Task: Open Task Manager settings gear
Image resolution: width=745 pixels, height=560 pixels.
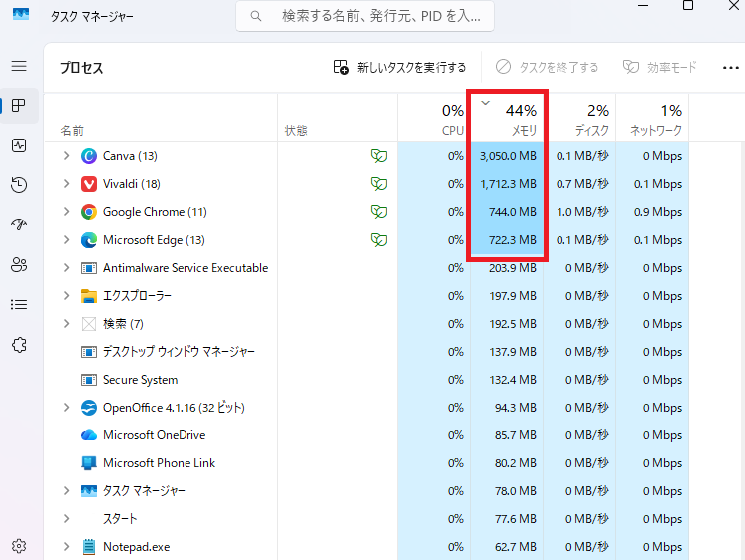Action: [x=19, y=546]
